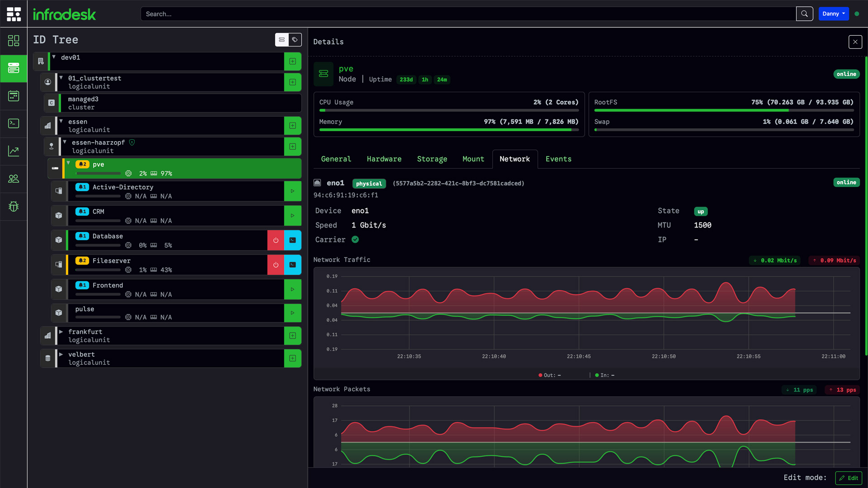The image size is (868, 488).
Task: Open the Danny user dropdown
Action: click(x=834, y=14)
